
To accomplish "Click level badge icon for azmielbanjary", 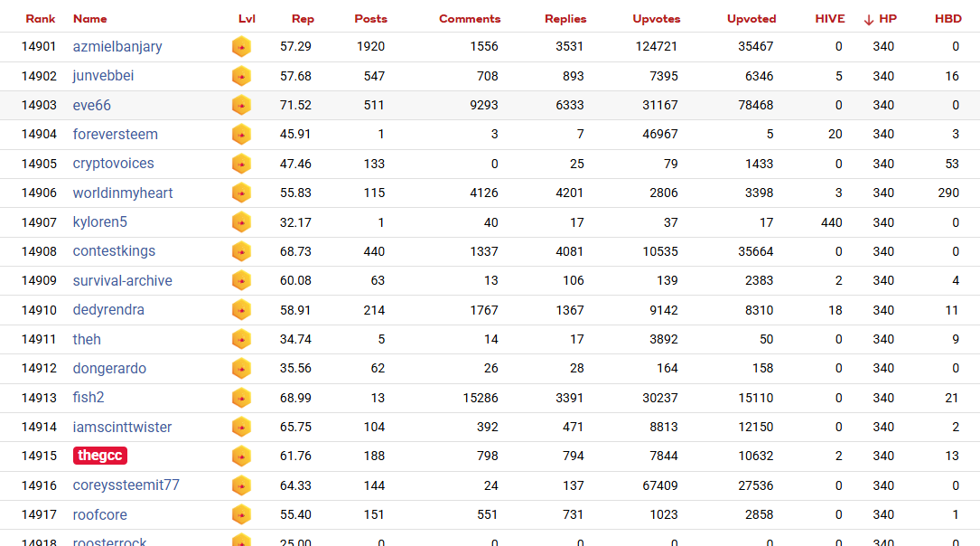I will click(241, 47).
